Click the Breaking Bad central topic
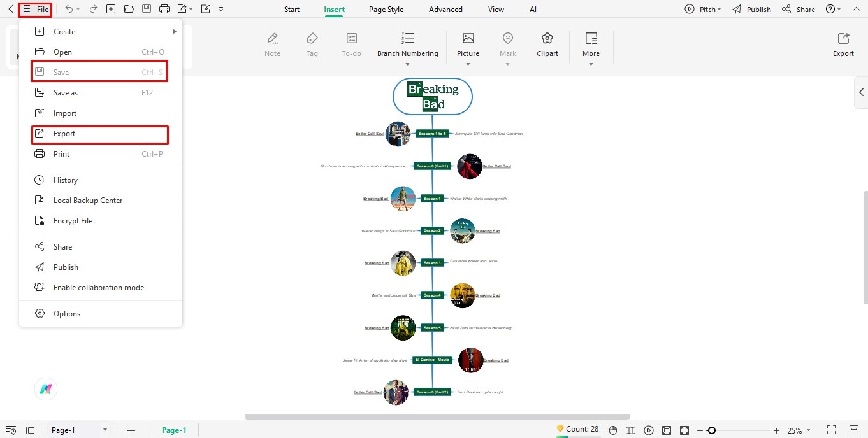Image resolution: width=868 pixels, height=438 pixels. point(432,97)
